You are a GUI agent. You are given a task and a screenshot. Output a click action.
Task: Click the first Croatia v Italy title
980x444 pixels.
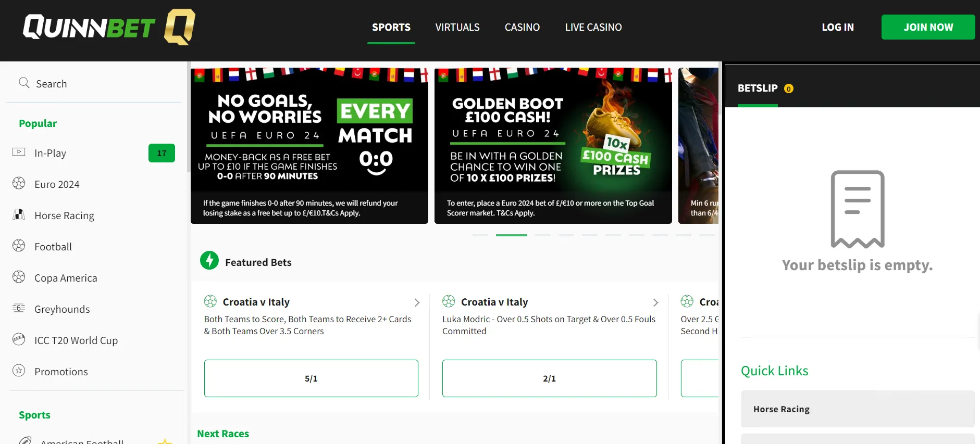tap(256, 302)
